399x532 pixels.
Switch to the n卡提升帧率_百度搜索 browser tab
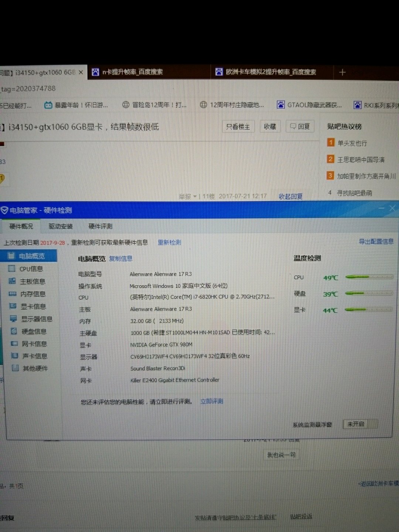pos(149,72)
